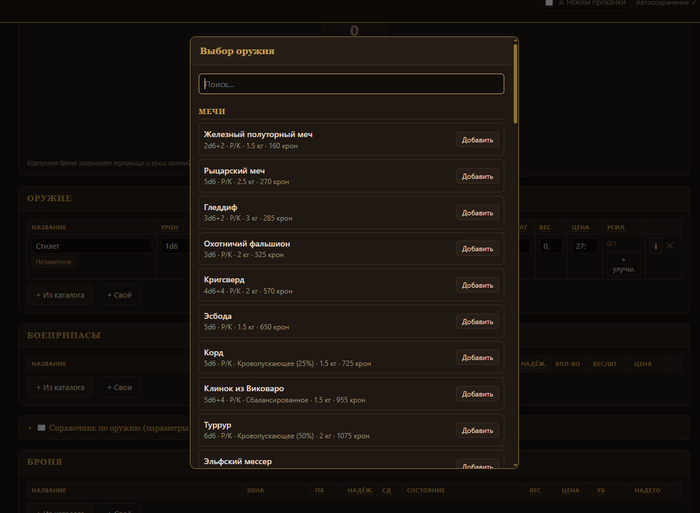Click the БОЕПРИПАСЫ section header
Viewport: 700px width, 513px height.
[x=64, y=335]
